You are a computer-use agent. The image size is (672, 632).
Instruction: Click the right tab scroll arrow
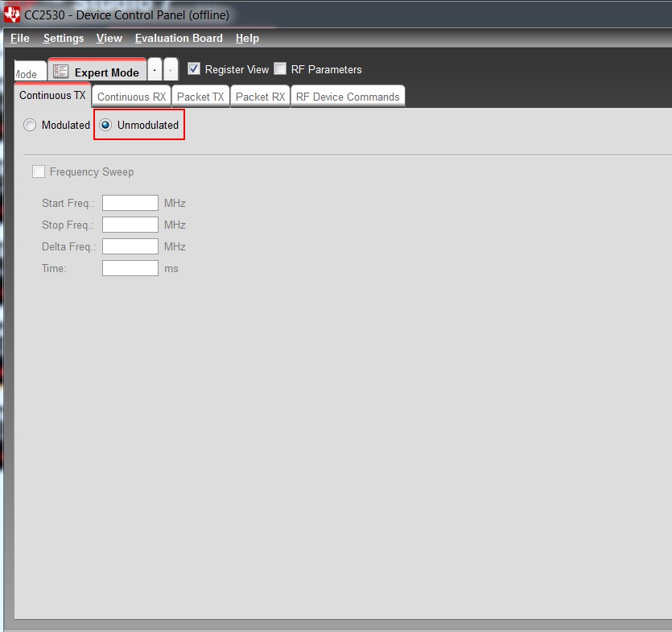click(x=171, y=69)
